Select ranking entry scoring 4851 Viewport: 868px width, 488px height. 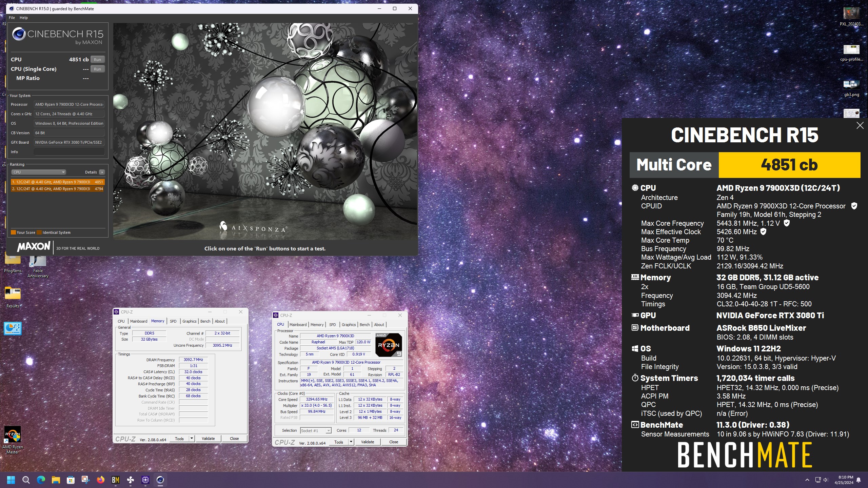click(58, 182)
